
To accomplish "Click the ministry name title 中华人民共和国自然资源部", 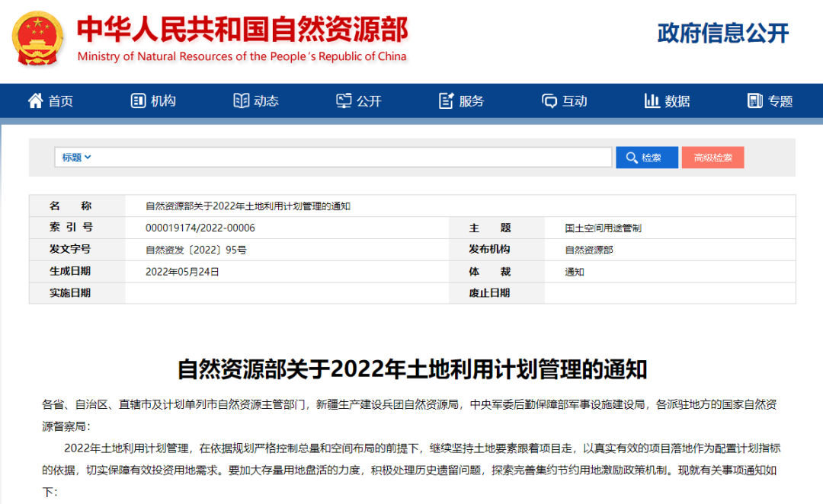I will coord(242,29).
